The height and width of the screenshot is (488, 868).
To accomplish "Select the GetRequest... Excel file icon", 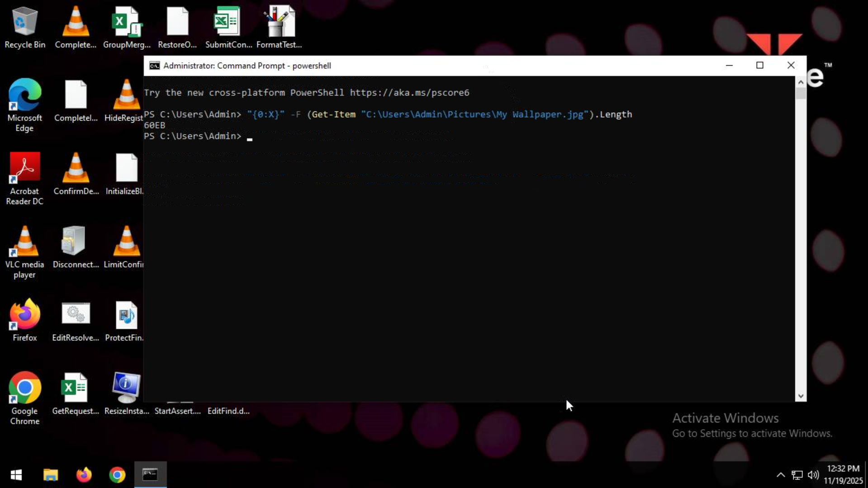I will tap(76, 393).
